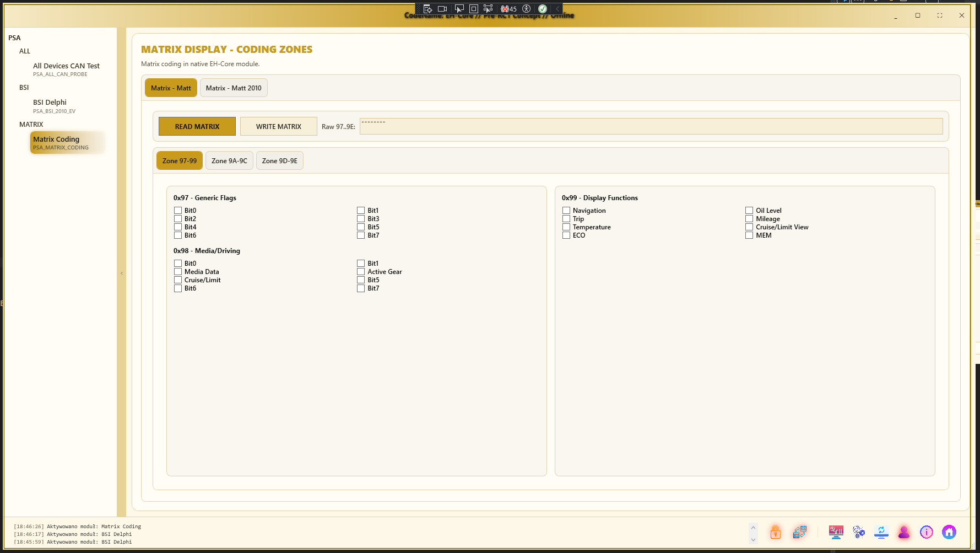Open the purple user profile icon

(904, 532)
